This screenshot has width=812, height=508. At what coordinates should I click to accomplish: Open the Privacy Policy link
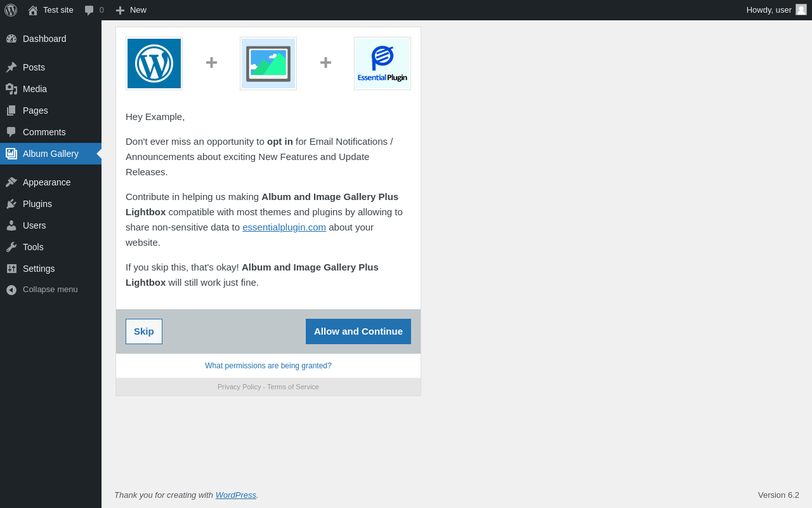[x=239, y=387]
